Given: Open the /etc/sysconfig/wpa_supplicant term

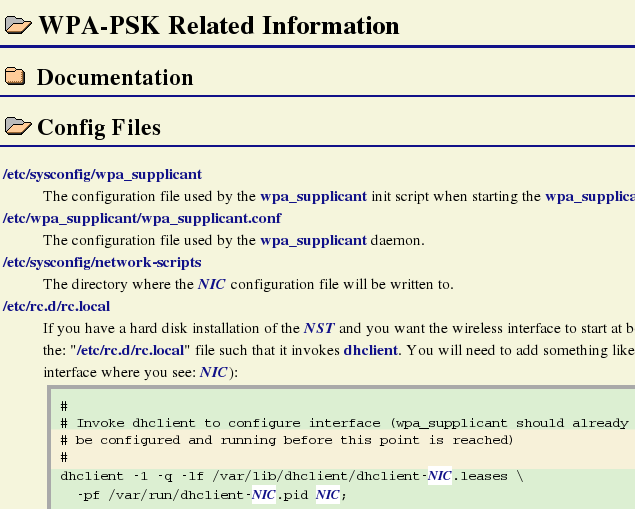Looking at the screenshot, I should point(102,174).
